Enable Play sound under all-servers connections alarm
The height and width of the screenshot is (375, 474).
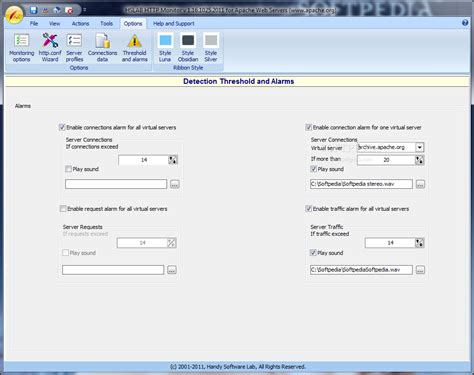pos(69,169)
